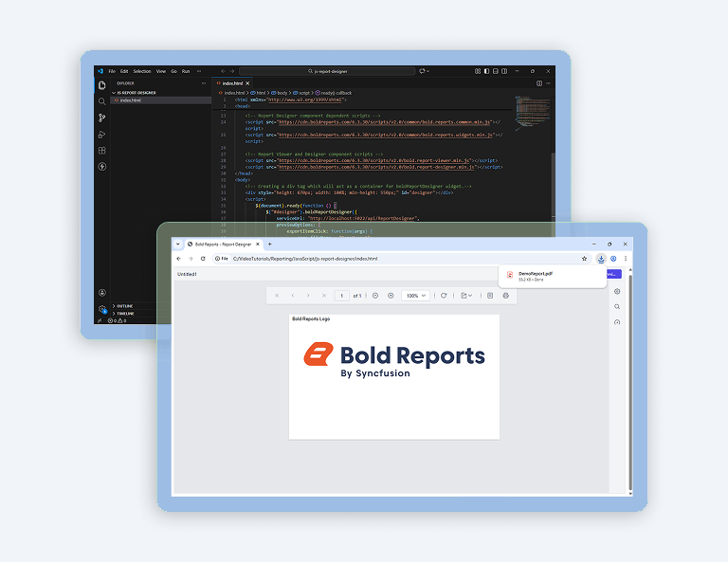Image resolution: width=728 pixels, height=562 pixels.
Task: Click customize layout icon in VS Code title bar
Action: click(478, 71)
